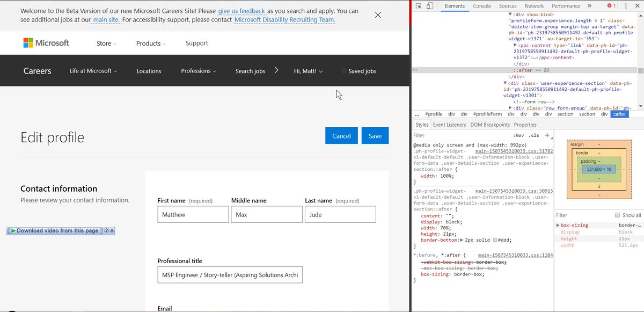Open the Sources tab
The width and height of the screenshot is (644, 312).
(508, 6)
